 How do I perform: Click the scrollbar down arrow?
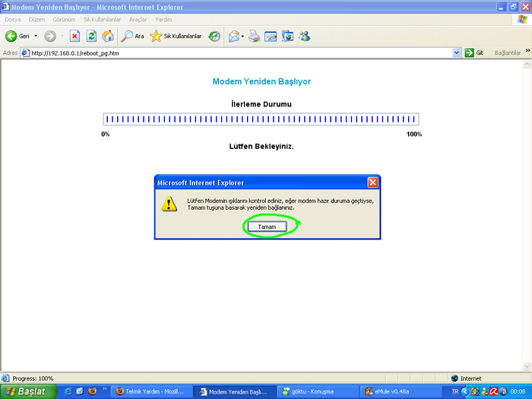click(x=527, y=366)
